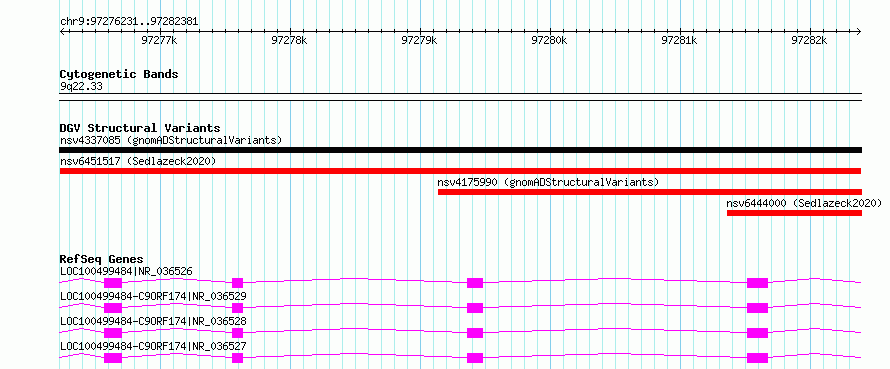Click the 9q22.33 cytogenetic band bar
This screenshot has width=890, height=369.
[461, 97]
